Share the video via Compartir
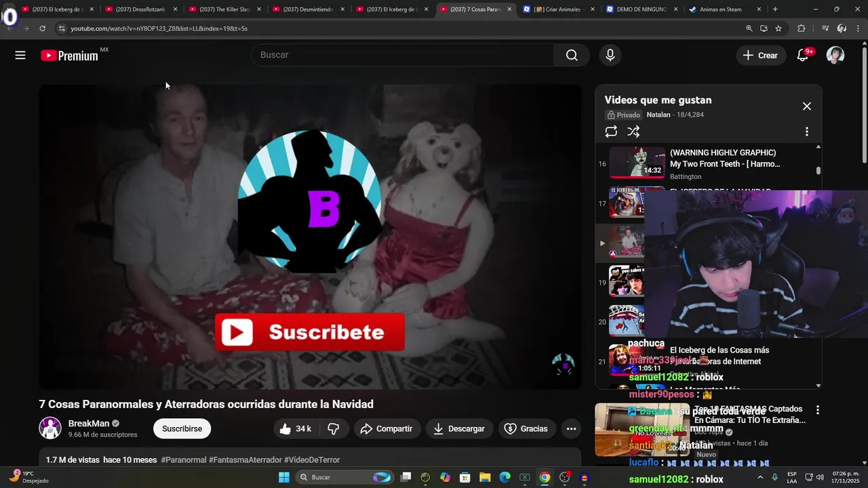Image resolution: width=868 pixels, height=488 pixels. [386, 428]
